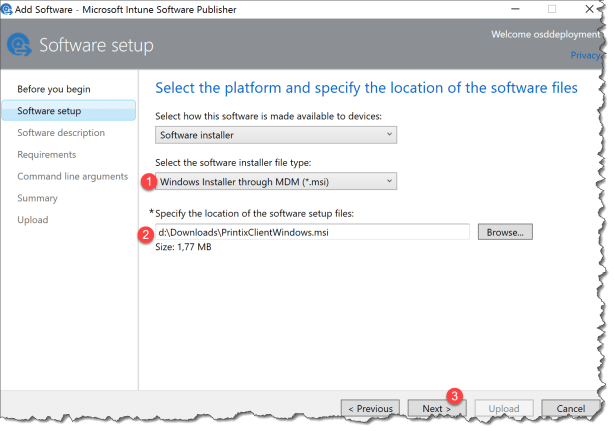Cancel the Add Software wizard
The image size is (615, 431).
coord(570,409)
